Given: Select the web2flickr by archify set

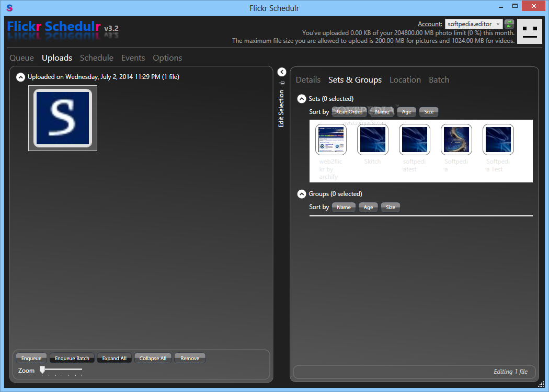Looking at the screenshot, I should 331,140.
